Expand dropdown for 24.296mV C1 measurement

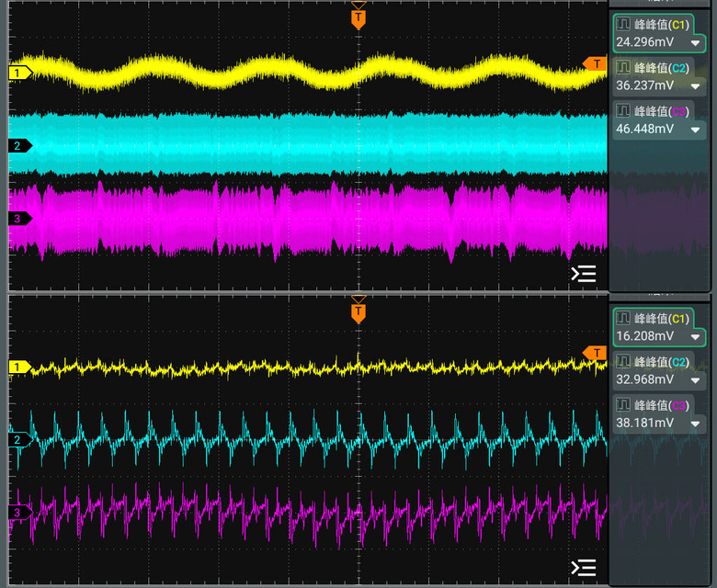(x=695, y=43)
